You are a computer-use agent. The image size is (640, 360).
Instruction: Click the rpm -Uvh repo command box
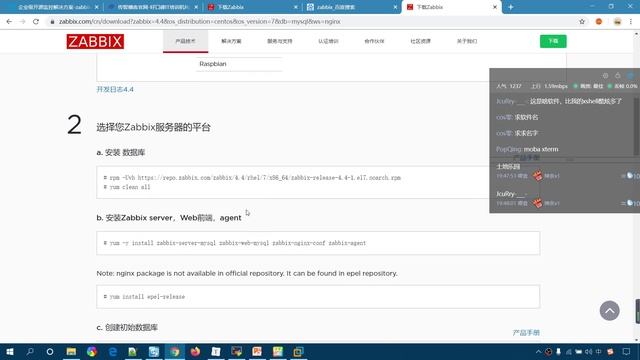(318, 182)
